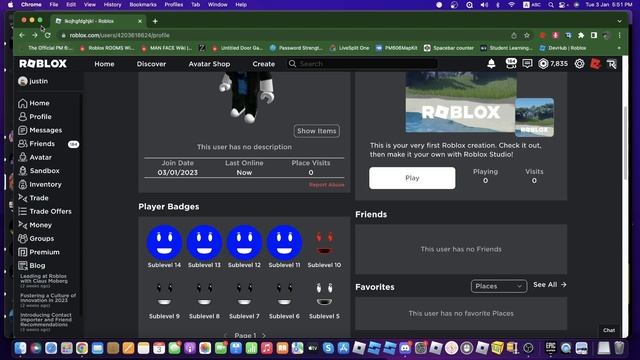Click the Show Items button

tap(317, 131)
